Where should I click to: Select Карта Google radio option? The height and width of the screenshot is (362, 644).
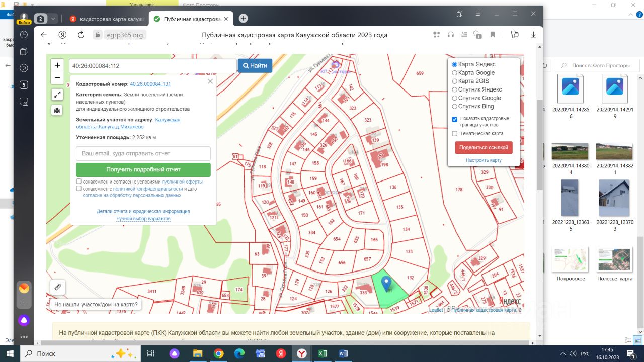[x=455, y=73]
